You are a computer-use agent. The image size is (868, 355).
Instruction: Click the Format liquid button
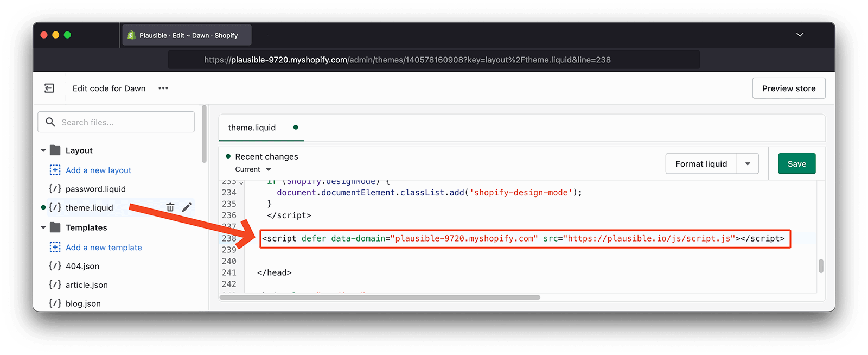(x=701, y=164)
